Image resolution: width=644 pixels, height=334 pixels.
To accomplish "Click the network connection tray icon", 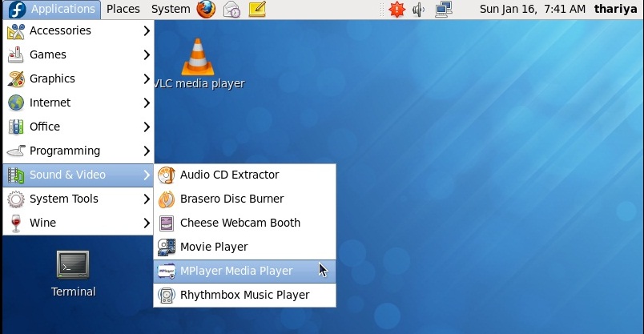I will (444, 9).
